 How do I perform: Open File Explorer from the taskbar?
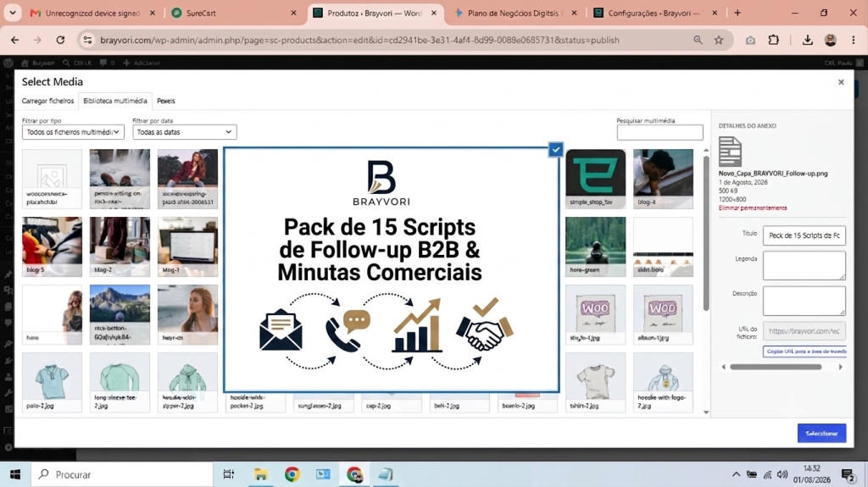point(260,474)
